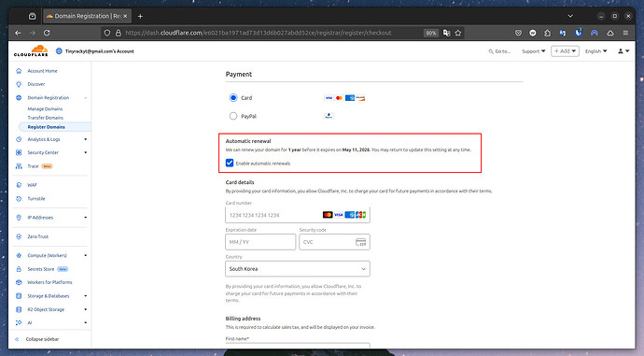This screenshot has width=644, height=356.
Task: Expand R2 Object Storage section
Action: [86, 309]
